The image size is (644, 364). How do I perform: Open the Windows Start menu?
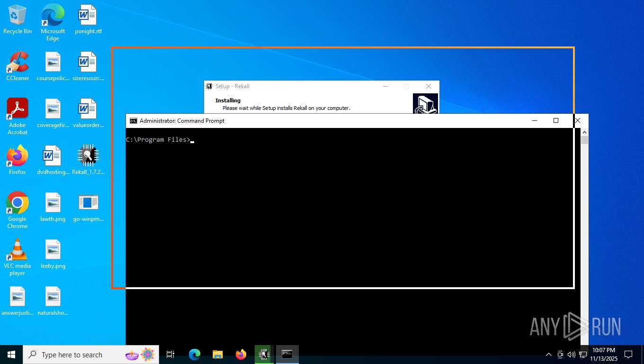pyautogui.click(x=11, y=355)
